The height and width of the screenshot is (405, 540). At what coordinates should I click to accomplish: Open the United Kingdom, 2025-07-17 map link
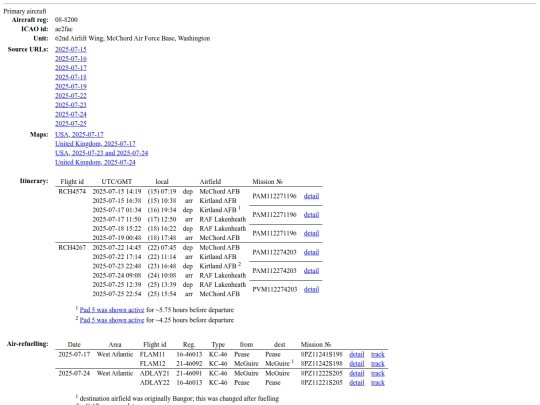click(x=95, y=144)
